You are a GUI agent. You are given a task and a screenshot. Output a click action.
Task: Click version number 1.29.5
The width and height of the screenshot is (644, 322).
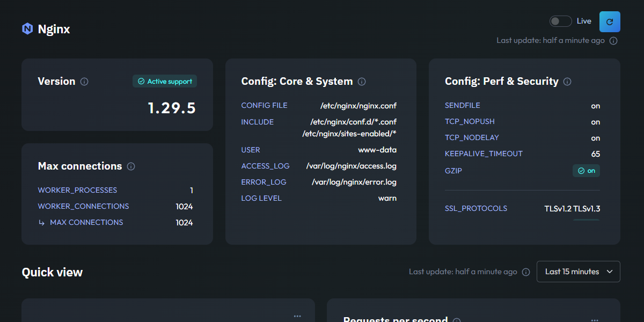coord(172,108)
